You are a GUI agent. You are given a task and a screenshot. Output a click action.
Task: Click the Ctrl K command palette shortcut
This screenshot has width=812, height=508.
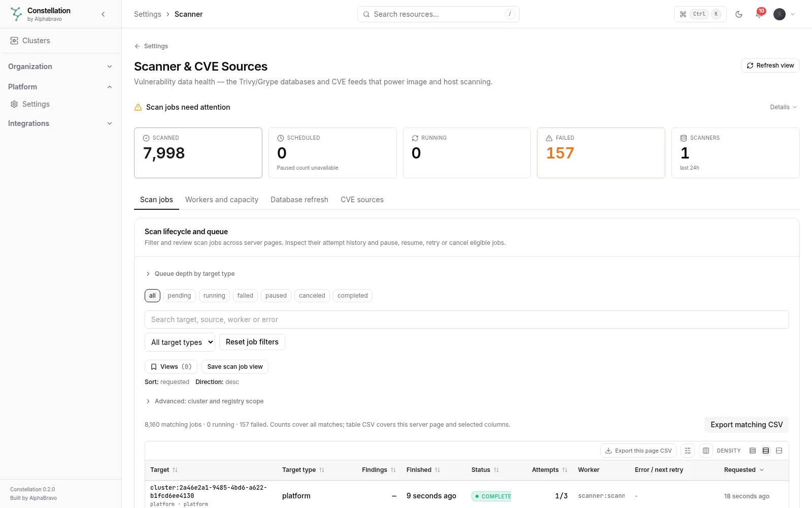(700, 14)
